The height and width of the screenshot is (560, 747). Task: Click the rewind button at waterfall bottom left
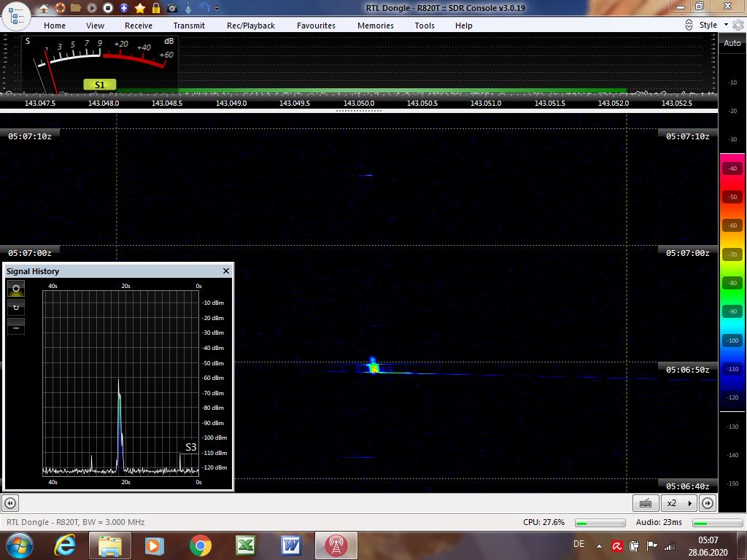coord(10,503)
